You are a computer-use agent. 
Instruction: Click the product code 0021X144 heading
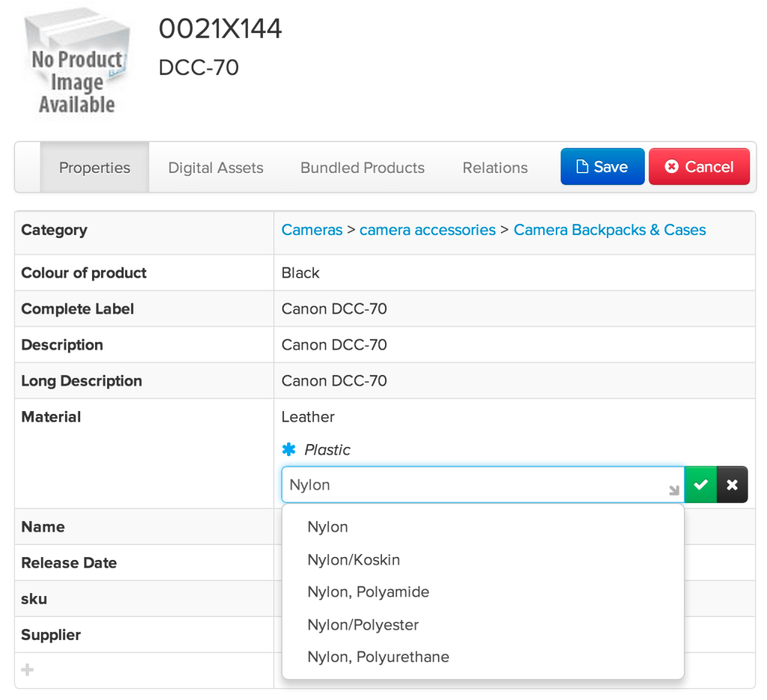[x=220, y=28]
